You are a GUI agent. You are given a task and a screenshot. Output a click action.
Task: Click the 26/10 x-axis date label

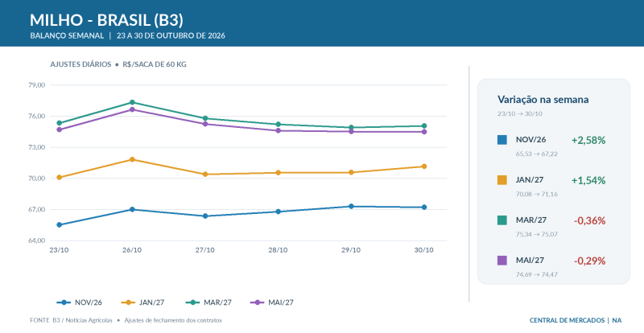(132, 250)
